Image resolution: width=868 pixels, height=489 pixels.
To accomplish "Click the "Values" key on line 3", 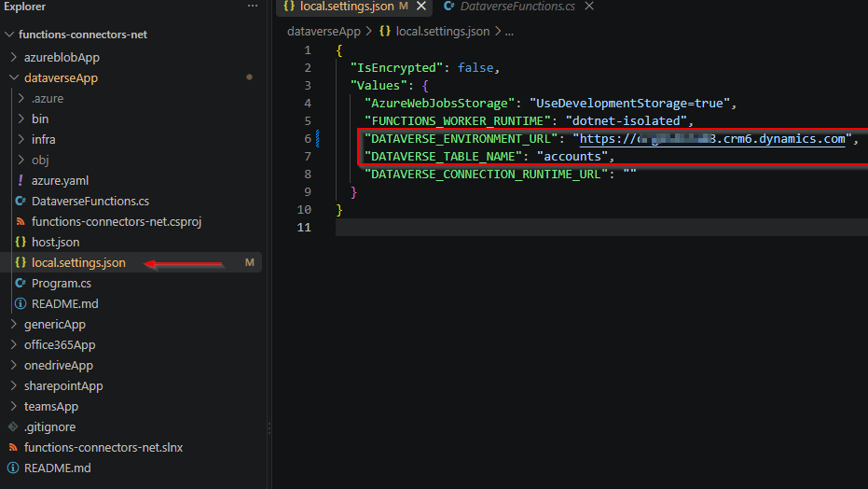I will [379, 85].
